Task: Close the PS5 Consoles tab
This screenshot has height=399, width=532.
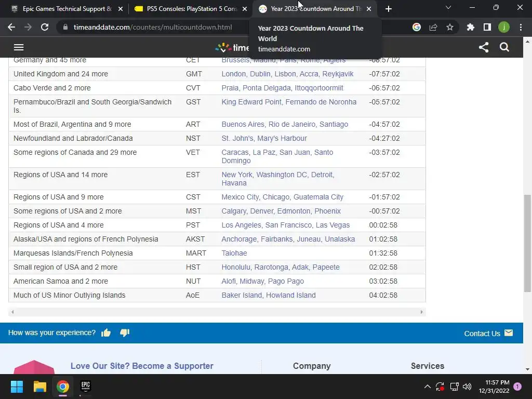Action: (x=245, y=9)
